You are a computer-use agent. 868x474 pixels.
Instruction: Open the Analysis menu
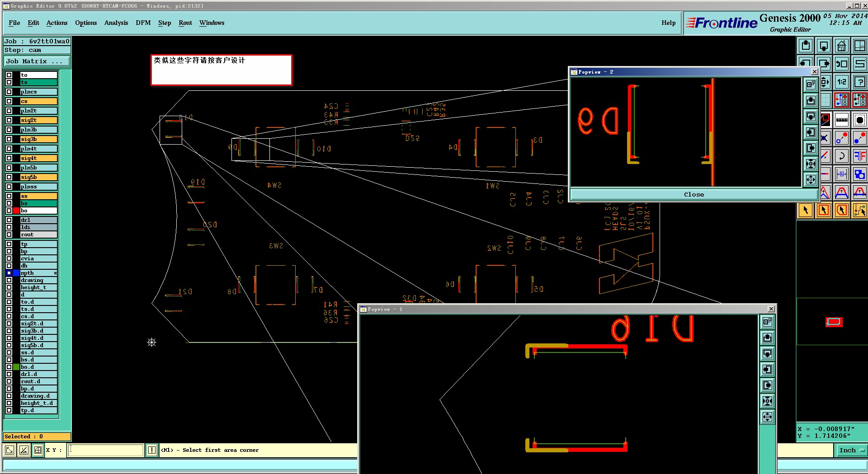[x=116, y=23]
